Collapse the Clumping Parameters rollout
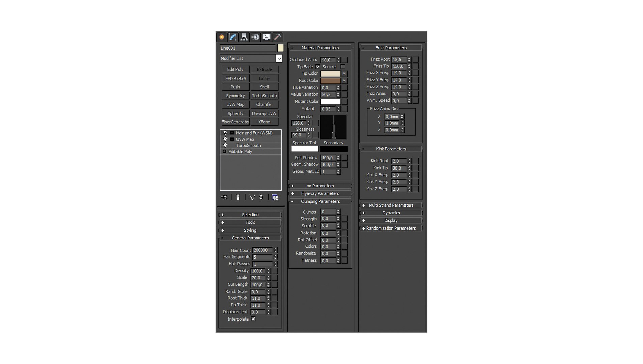 pos(320,202)
